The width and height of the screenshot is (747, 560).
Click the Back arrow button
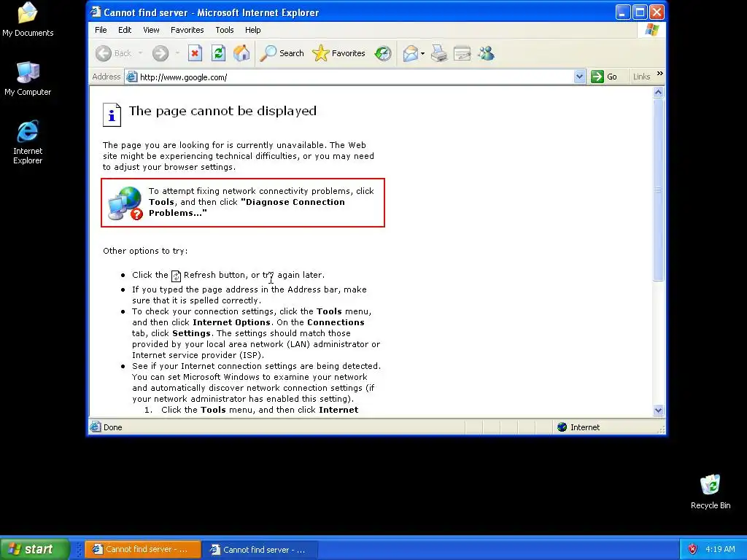[113, 53]
